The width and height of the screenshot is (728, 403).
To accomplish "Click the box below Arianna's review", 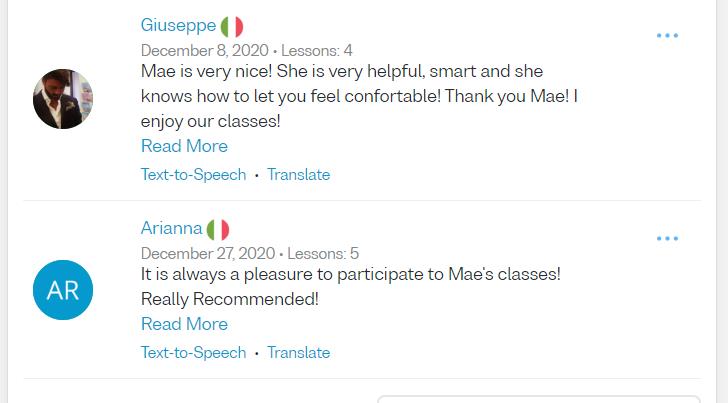I will 540,399.
